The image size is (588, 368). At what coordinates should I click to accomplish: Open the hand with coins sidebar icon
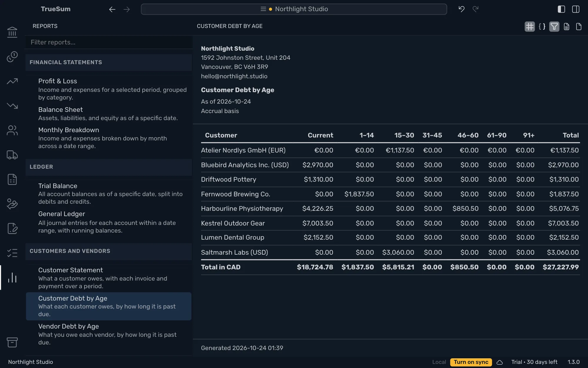tap(12, 204)
